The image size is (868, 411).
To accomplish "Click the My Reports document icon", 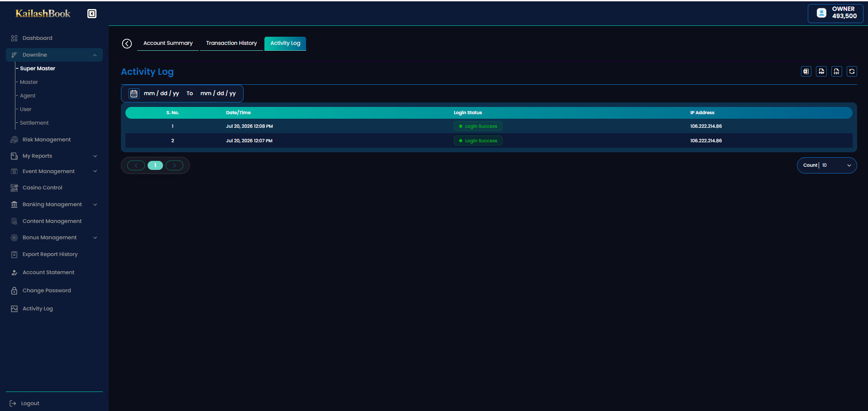I will pyautogui.click(x=14, y=156).
